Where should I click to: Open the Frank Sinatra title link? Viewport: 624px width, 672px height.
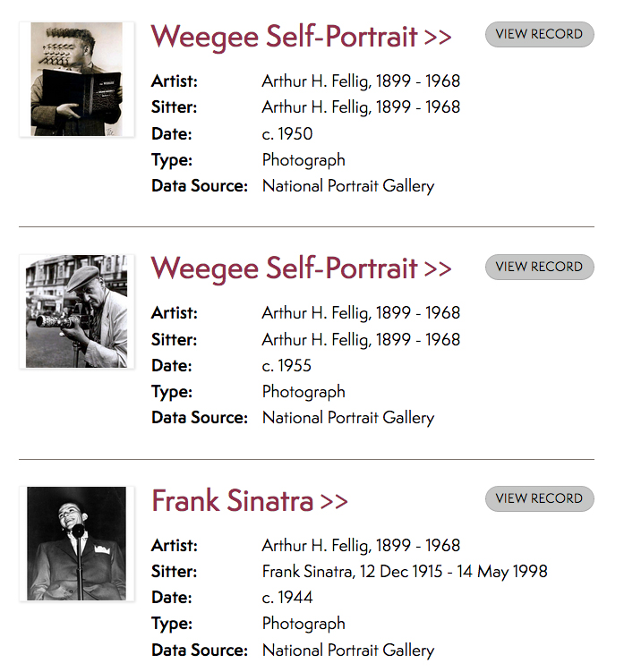(x=232, y=501)
